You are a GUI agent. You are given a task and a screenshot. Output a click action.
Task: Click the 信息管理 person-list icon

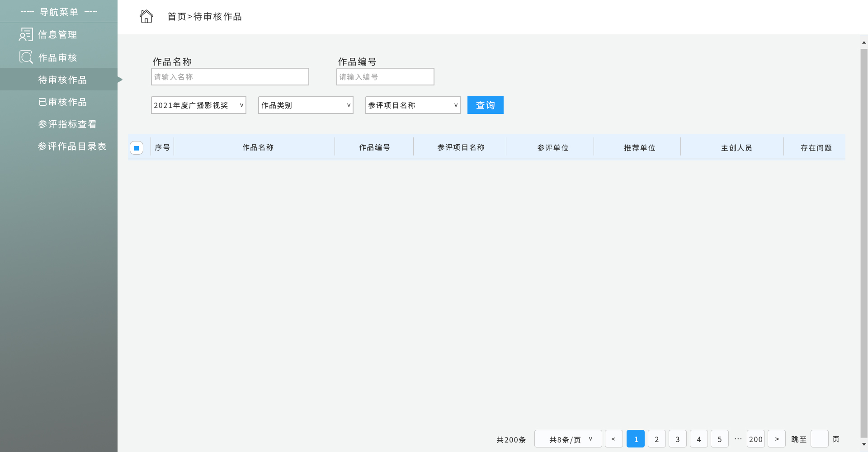26,35
